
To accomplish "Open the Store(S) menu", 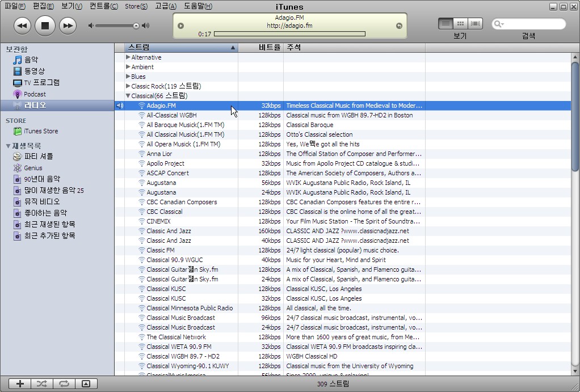I will (136, 6).
